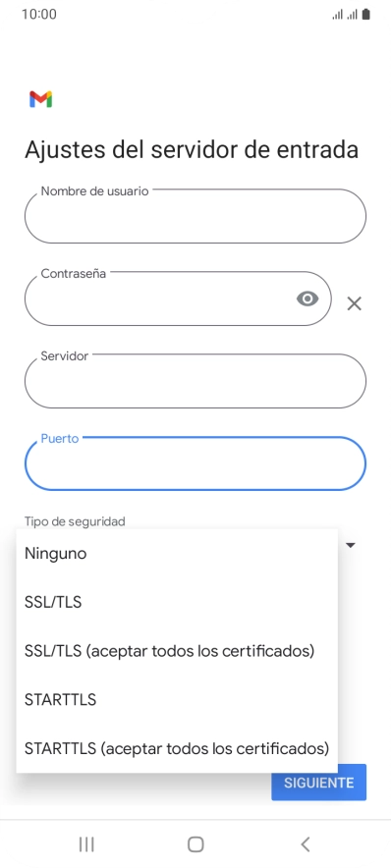Open recent apps from navigation bar
Viewport: 391px width, 868px height.
tap(86, 844)
